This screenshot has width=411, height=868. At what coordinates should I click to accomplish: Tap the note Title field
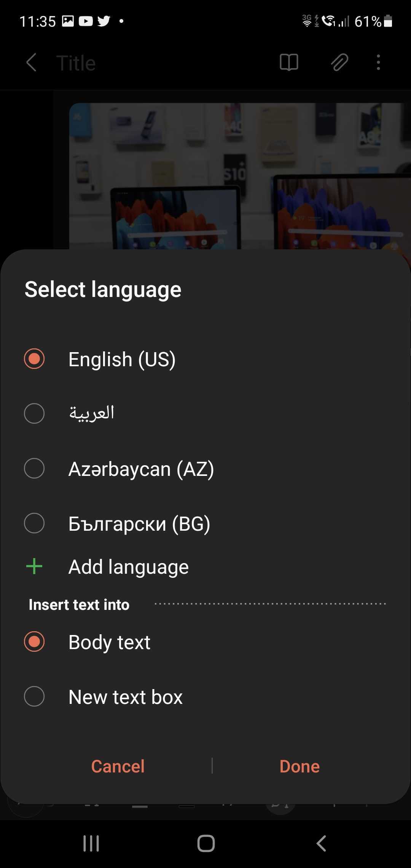click(x=76, y=63)
